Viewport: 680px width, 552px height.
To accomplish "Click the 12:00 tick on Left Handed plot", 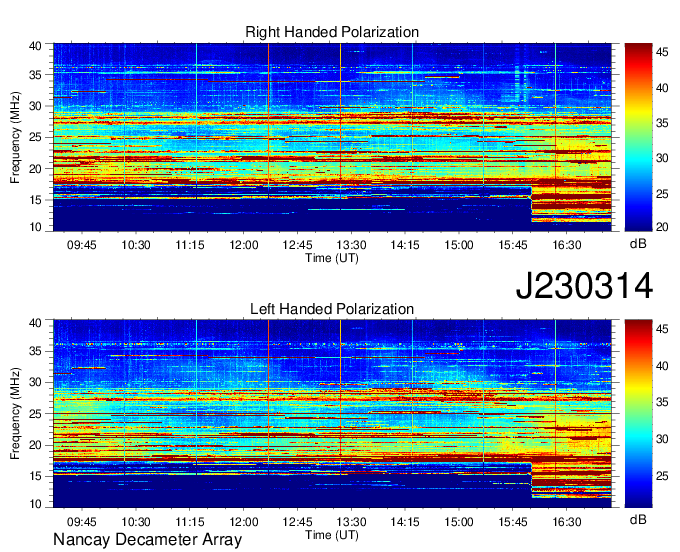I will pyautogui.click(x=244, y=522).
